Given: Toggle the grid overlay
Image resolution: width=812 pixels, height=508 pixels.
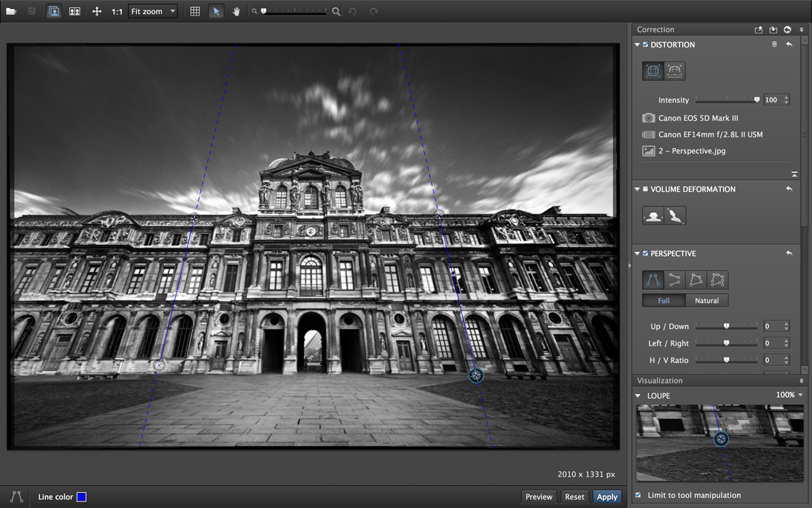Looking at the screenshot, I should pos(195,12).
